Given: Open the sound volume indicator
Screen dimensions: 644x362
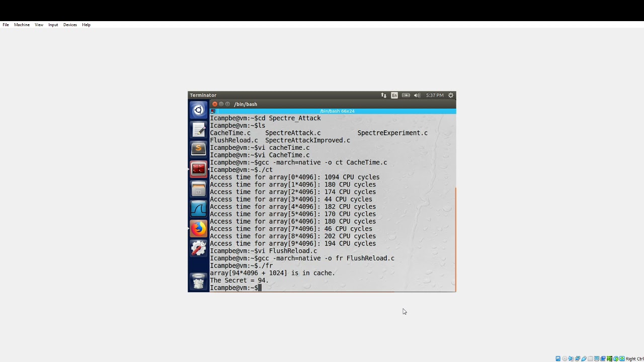Looking at the screenshot, I should [x=417, y=95].
